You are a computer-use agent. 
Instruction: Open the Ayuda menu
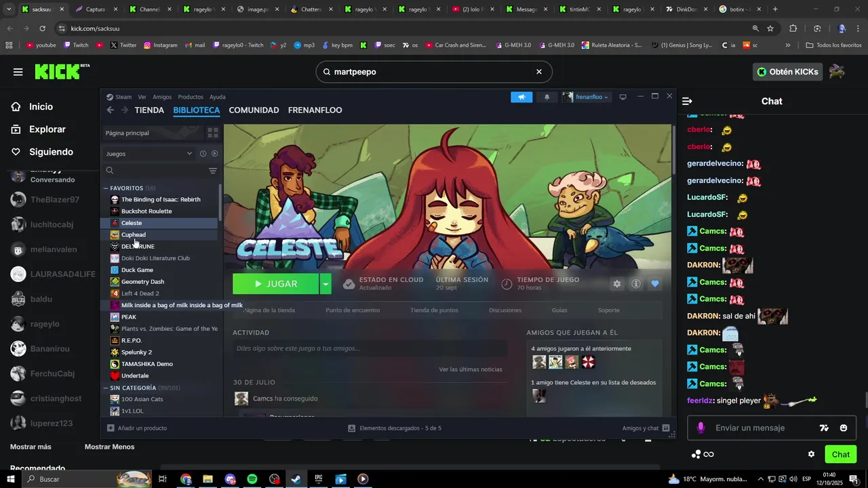[x=218, y=97]
